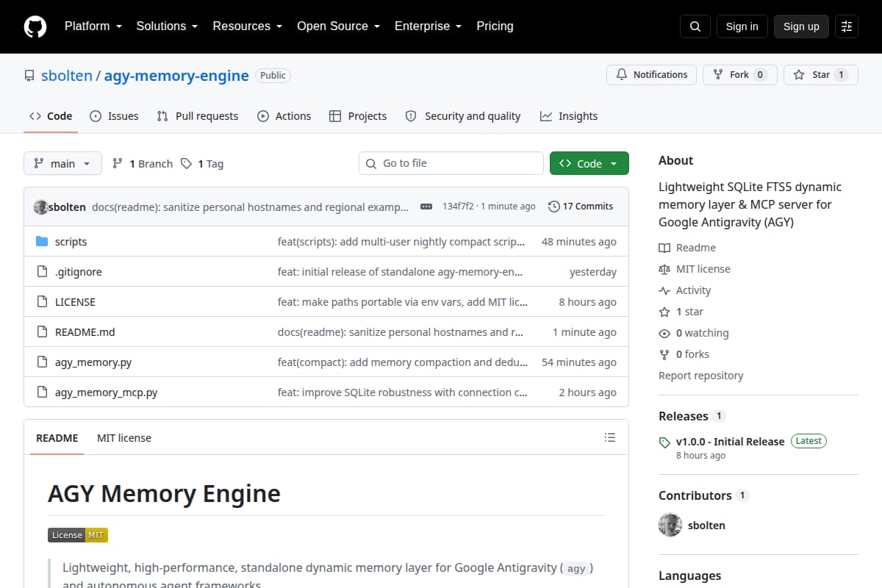Open the search magnifier button
Image resolution: width=882 pixels, height=588 pixels.
(695, 26)
